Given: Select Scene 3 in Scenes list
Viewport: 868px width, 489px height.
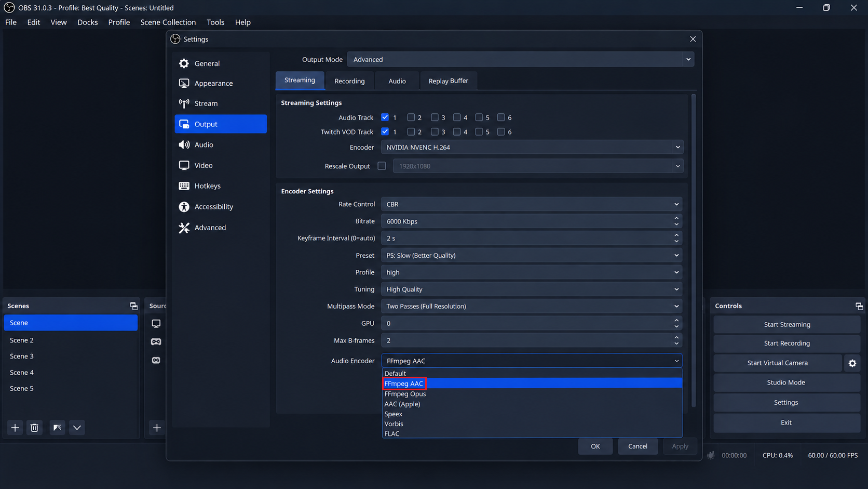Looking at the screenshot, I should 71,356.
